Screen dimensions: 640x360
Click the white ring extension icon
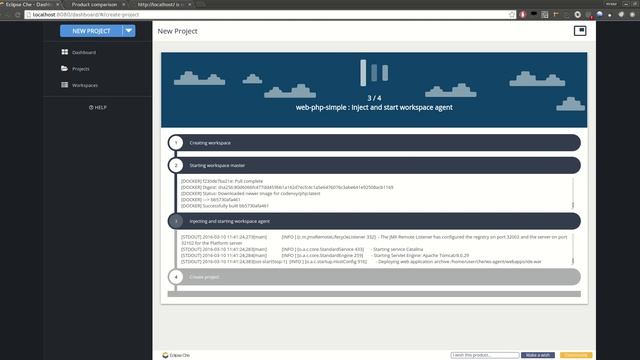point(577,15)
